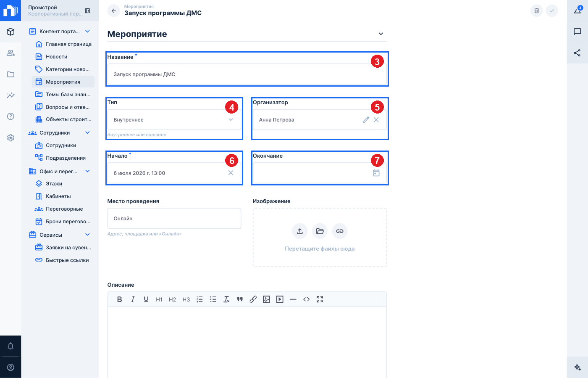Apply underline formatting in description
Viewport: 588px width, 378px height.
click(146, 299)
